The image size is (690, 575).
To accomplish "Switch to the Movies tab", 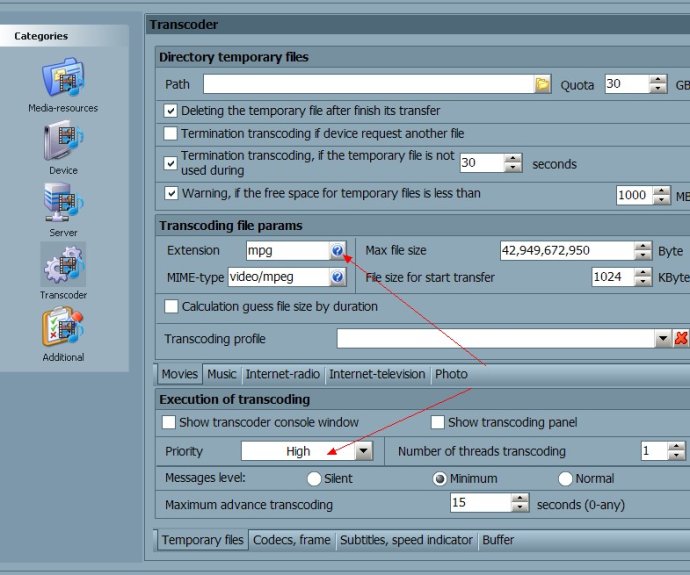I will click(x=180, y=374).
